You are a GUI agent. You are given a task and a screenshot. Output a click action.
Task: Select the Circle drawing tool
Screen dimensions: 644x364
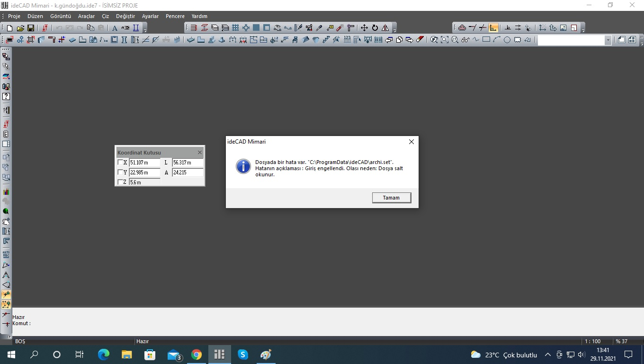[507, 40]
